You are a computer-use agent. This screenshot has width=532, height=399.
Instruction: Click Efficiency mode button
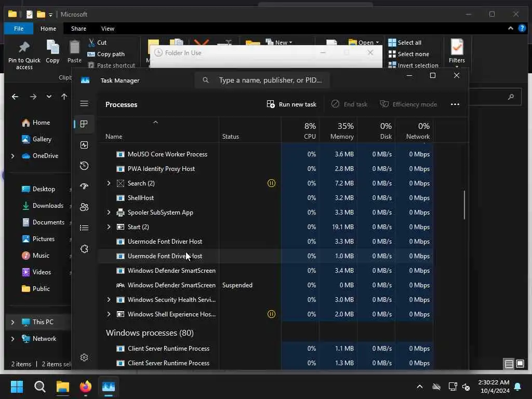pos(408,104)
